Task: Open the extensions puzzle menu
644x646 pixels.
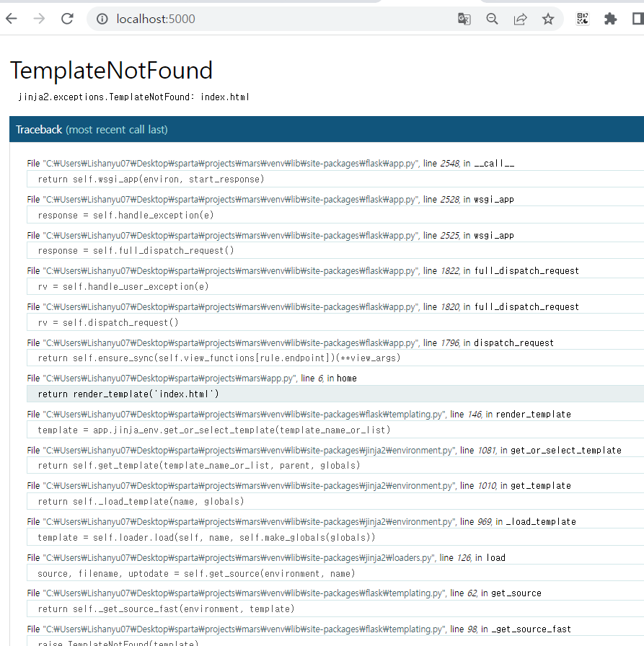Action: [x=610, y=19]
